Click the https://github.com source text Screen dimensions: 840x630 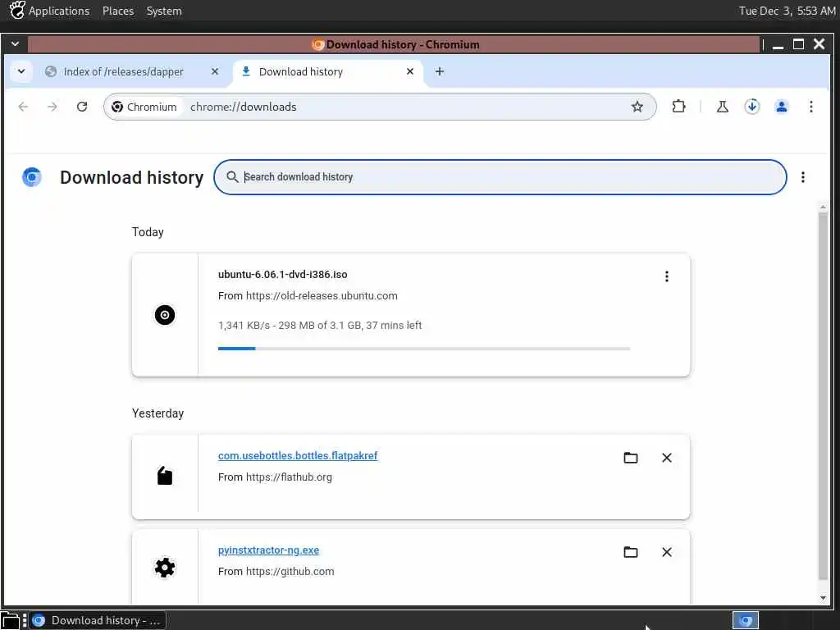point(290,571)
